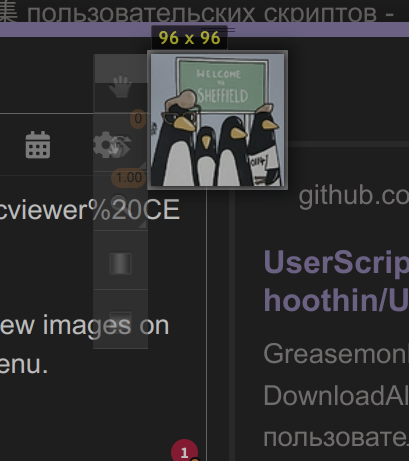Click the Greasemon description text
409x461 pixels.
(336, 353)
